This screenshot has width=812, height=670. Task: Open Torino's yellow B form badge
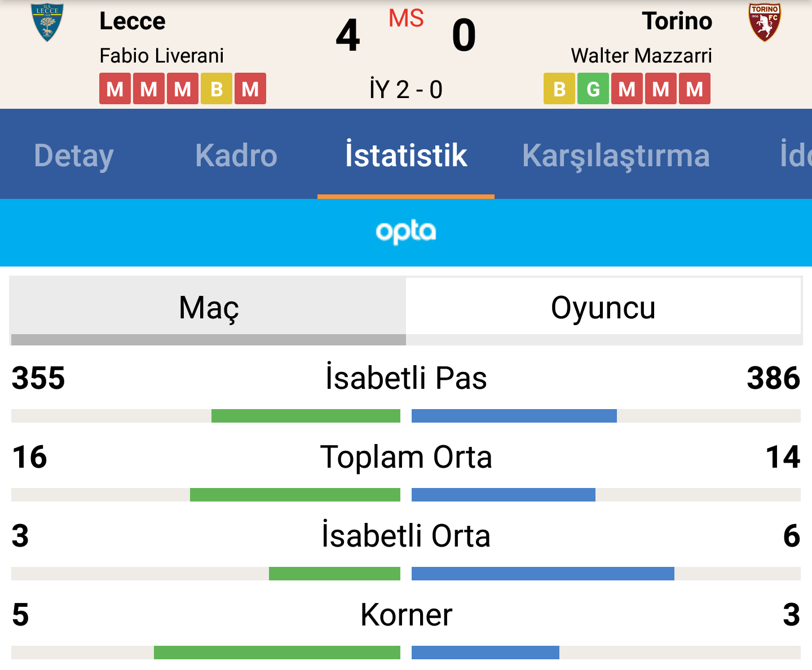tap(559, 89)
